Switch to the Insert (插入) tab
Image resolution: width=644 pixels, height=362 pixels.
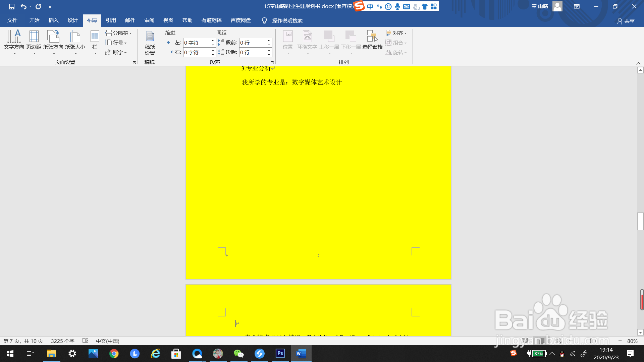click(x=54, y=20)
